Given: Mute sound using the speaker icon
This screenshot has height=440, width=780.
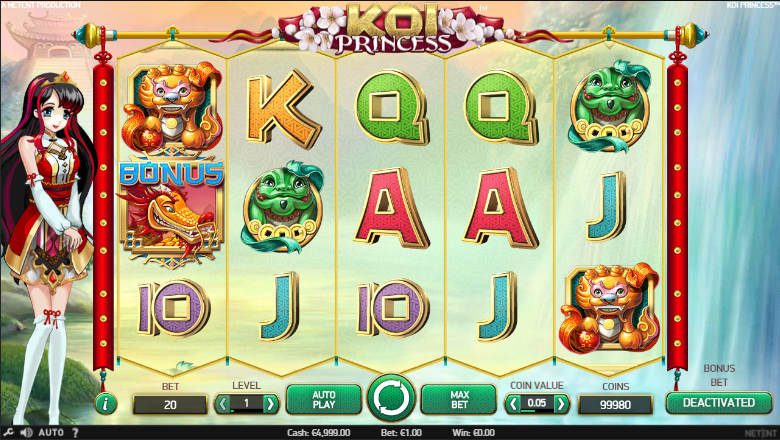Looking at the screenshot, I should (27, 433).
